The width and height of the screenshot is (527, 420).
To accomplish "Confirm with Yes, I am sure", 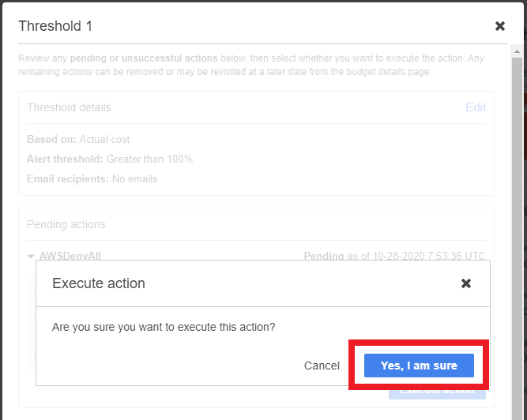I will (x=419, y=366).
